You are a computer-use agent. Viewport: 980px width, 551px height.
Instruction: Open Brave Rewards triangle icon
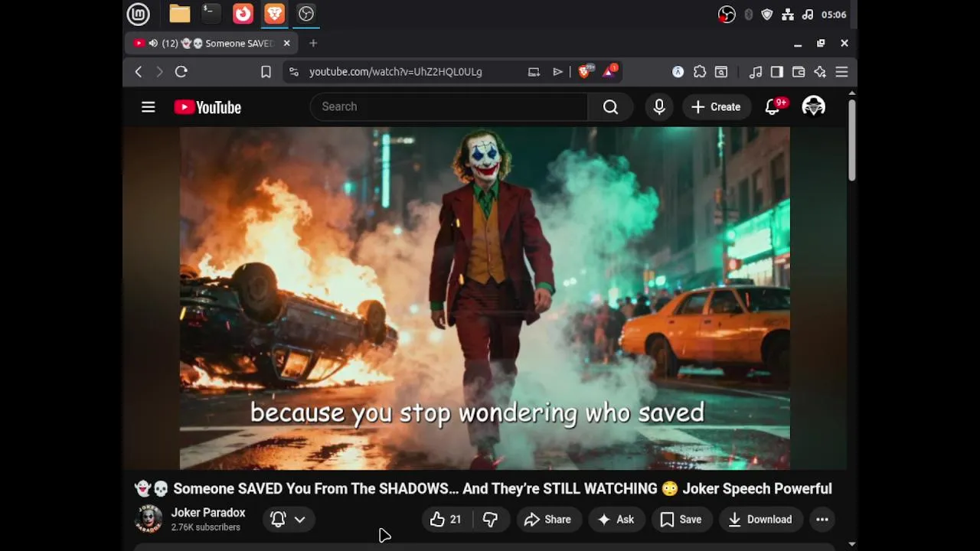pyautogui.click(x=610, y=72)
